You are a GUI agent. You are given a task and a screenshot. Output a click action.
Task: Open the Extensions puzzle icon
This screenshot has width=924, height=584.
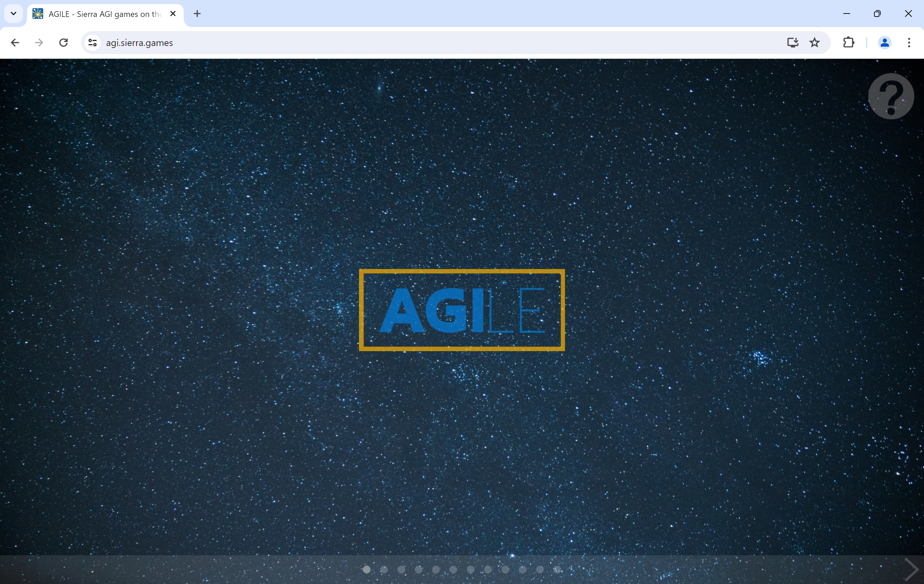848,43
